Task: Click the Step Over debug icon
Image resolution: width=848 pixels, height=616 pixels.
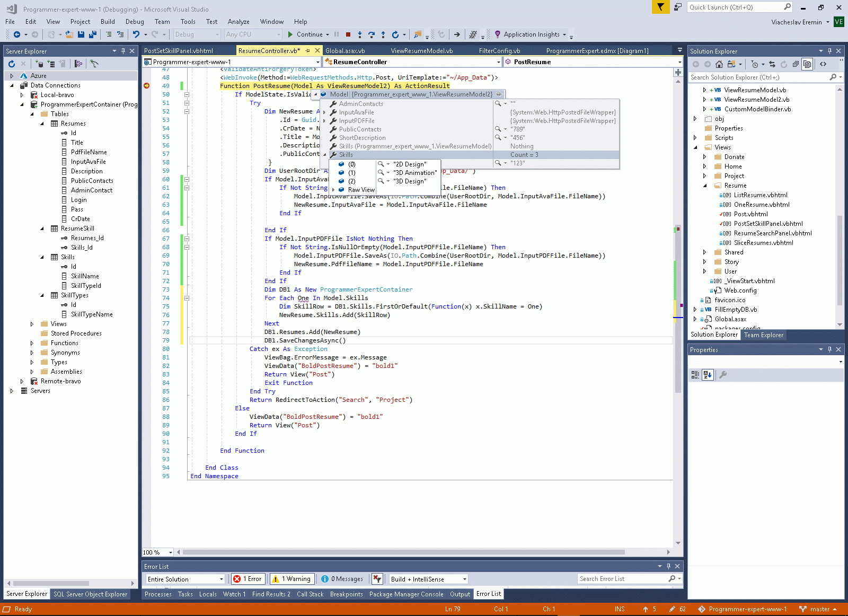Action: click(372, 34)
